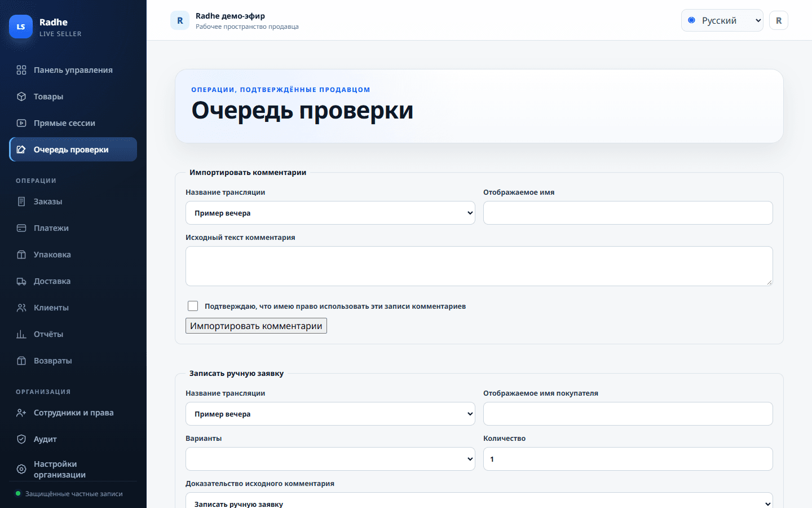Screen dimensions: 812x508
Task: Click the Количество field
Action: (628, 459)
